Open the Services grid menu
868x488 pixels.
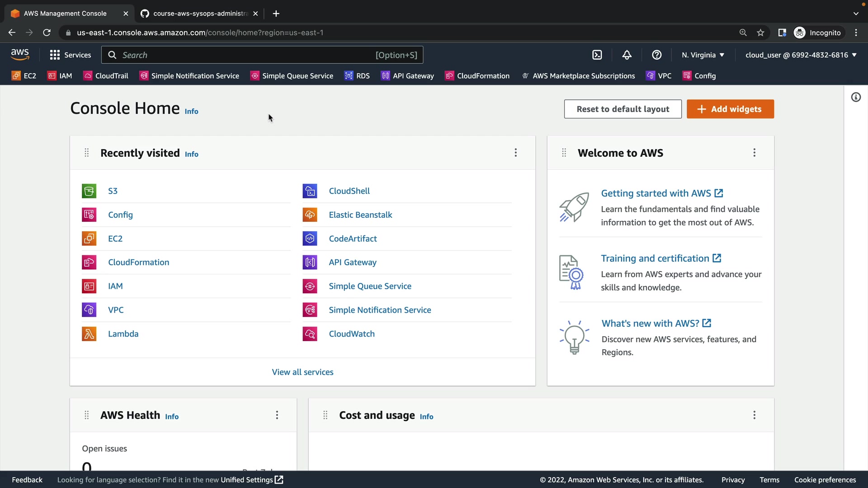click(x=71, y=55)
